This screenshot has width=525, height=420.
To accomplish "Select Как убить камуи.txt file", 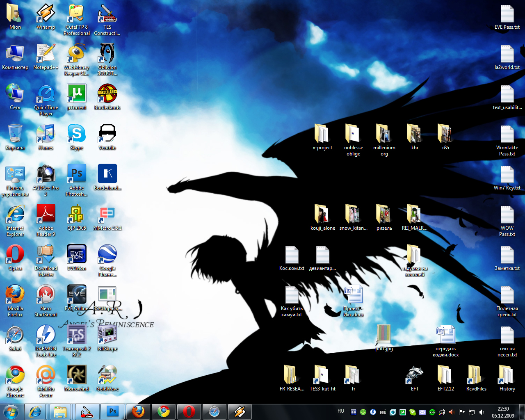I will click(292, 301).
